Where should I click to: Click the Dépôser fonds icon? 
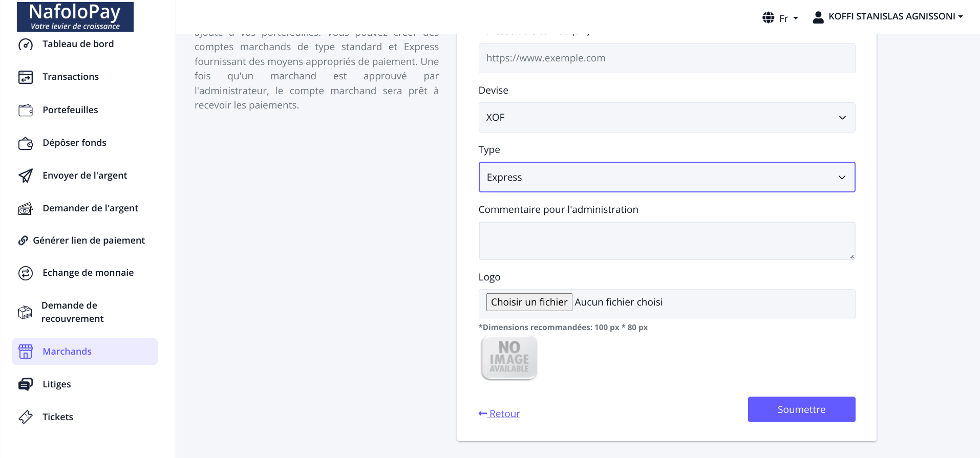[x=26, y=143]
